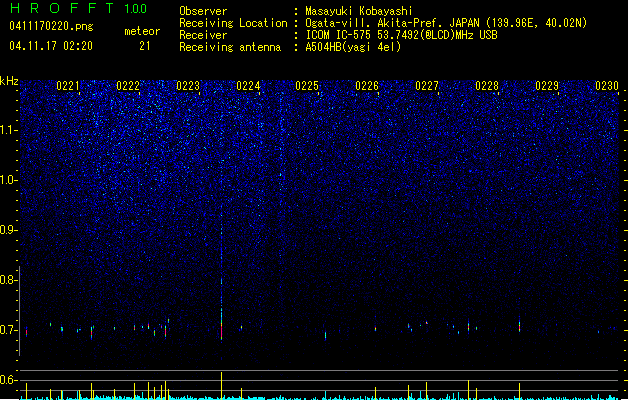
Task: Click the 0.9 frequency axis label
Action: 8,230
